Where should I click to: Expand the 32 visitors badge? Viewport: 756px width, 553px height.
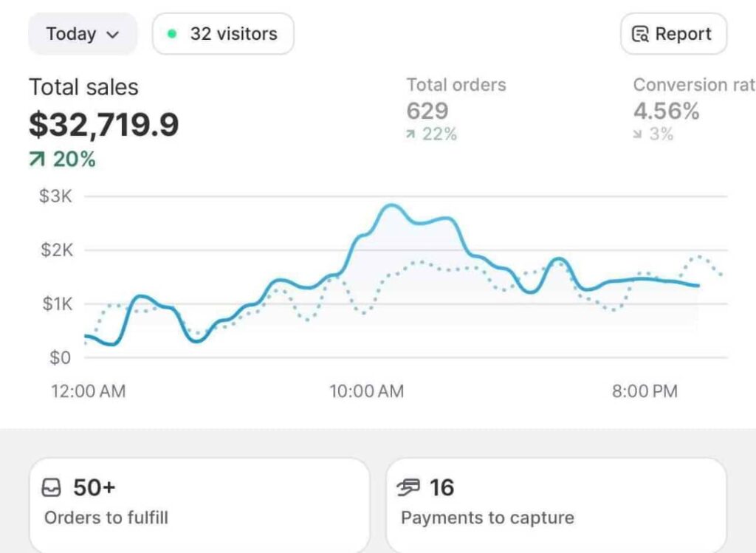[x=222, y=33]
